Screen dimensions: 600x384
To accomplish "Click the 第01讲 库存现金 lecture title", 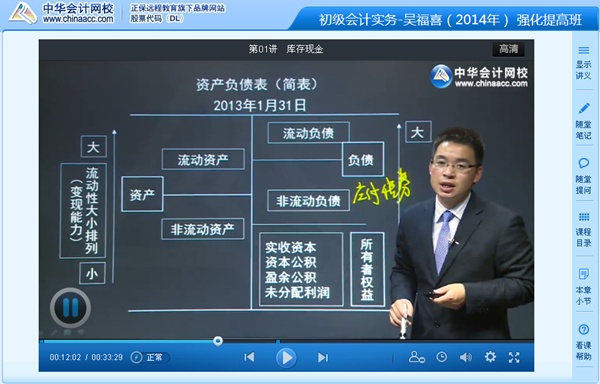I will (286, 49).
